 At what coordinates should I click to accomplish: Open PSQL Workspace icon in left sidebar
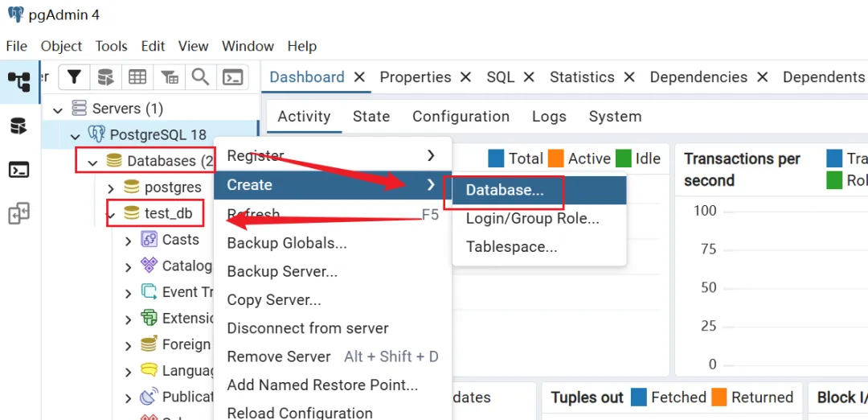(x=18, y=170)
